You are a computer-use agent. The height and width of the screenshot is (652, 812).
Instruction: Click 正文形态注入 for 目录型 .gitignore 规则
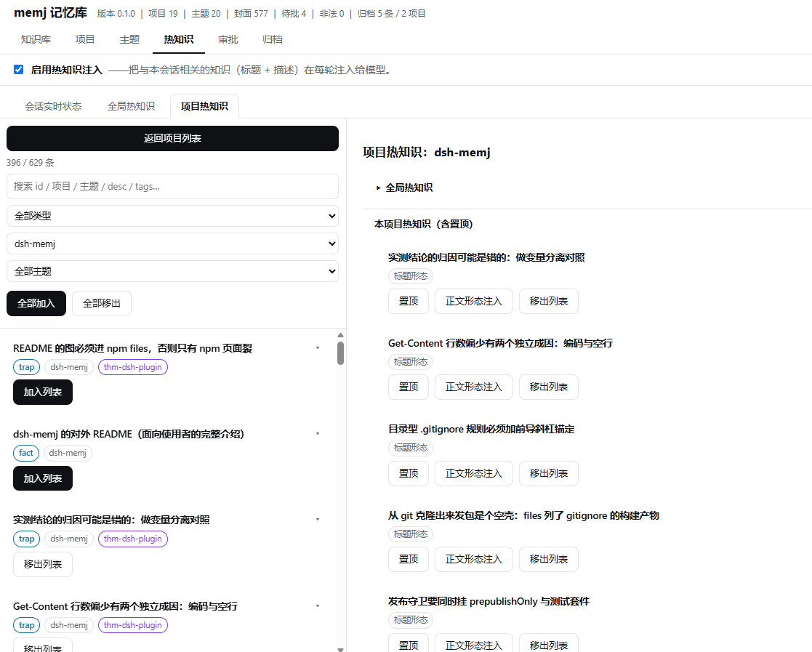[x=474, y=473]
